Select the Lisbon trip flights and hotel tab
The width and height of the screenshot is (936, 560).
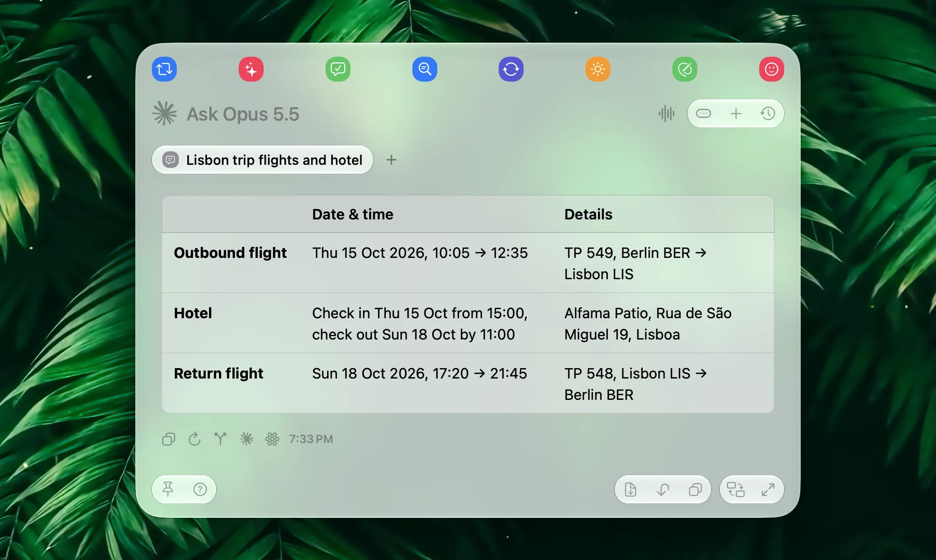(263, 160)
